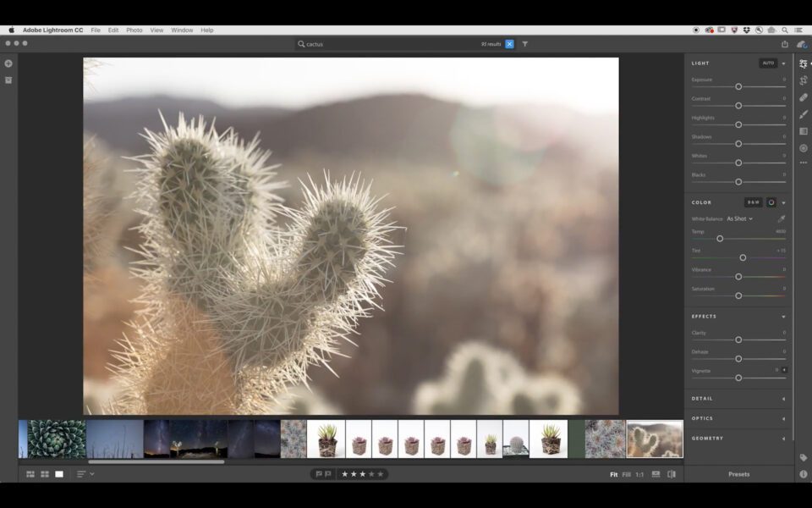Toggle the B&W color mode
The height and width of the screenshot is (508, 812).
point(754,202)
